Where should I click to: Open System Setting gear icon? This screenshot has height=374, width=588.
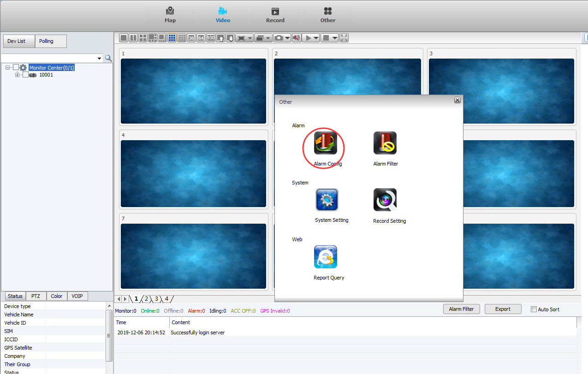pyautogui.click(x=327, y=200)
